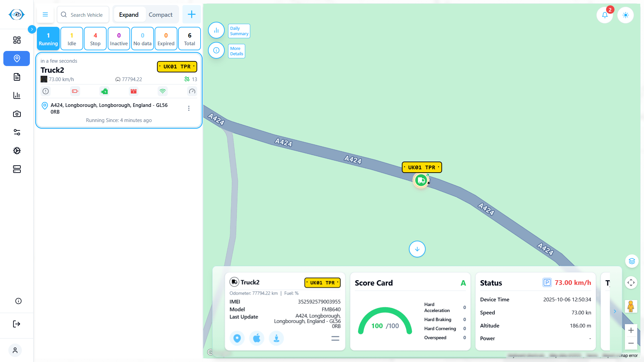644x362 pixels.
Task: Click the truck marker on the map
Action: coord(421,180)
